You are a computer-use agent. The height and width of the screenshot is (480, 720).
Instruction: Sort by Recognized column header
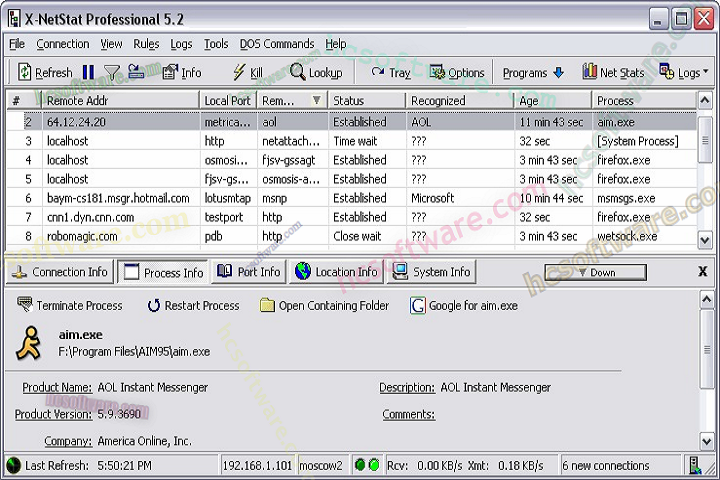tap(460, 101)
